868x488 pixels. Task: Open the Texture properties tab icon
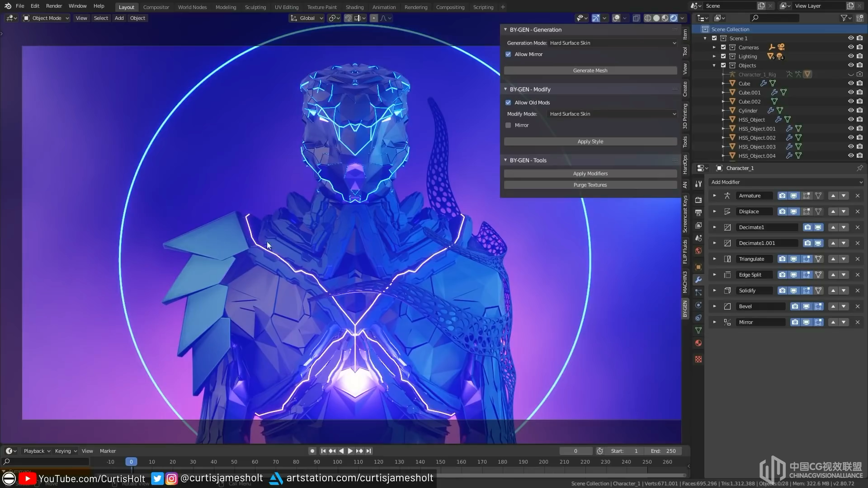pyautogui.click(x=698, y=359)
